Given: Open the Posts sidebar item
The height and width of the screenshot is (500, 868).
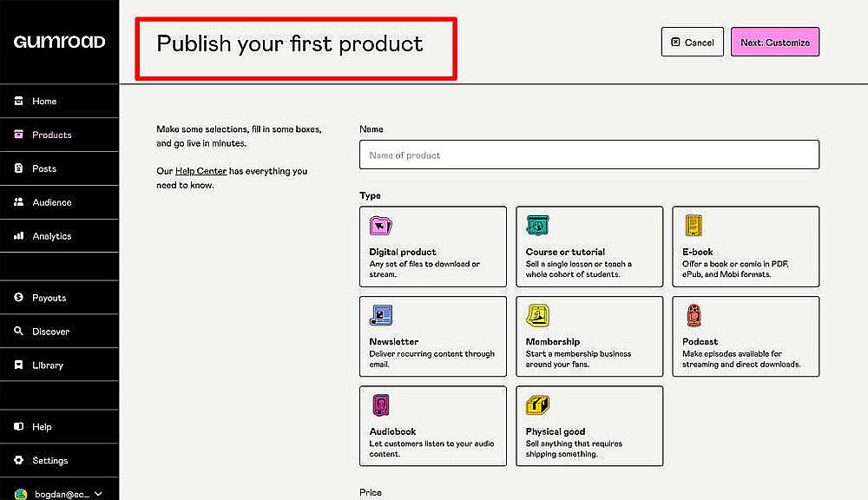Looking at the screenshot, I should 43,168.
